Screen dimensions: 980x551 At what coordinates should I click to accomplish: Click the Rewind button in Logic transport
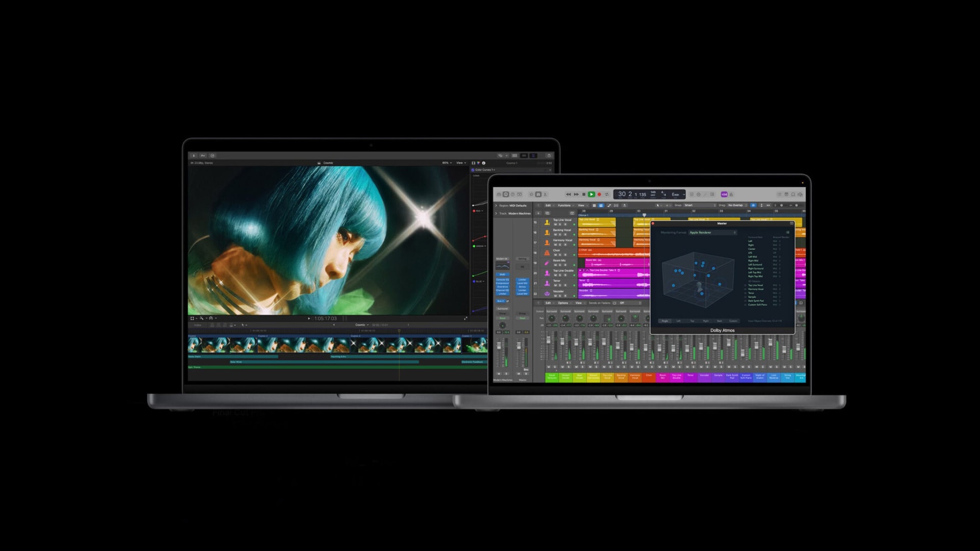(568, 195)
